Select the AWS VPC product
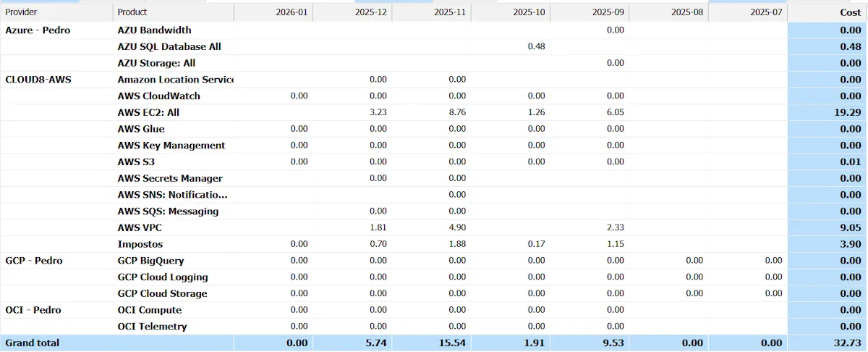Screen dimensions: 868x352 (x=140, y=227)
